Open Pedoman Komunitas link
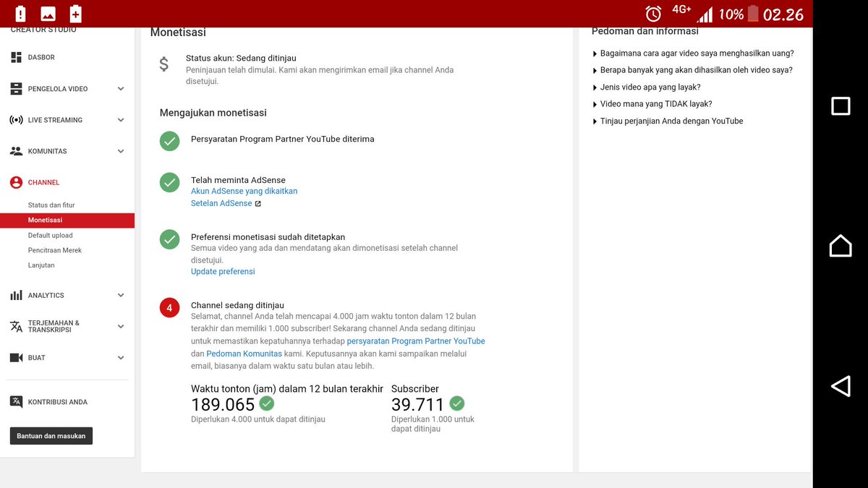868x488 pixels. 244,354
